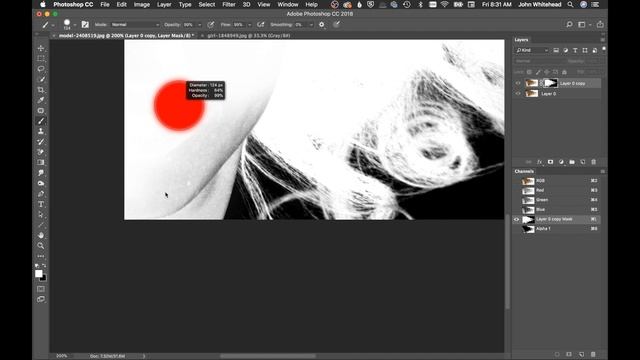Screen dimensions: 640x360
Task: Click the Create new layer icon
Action: pos(582,162)
